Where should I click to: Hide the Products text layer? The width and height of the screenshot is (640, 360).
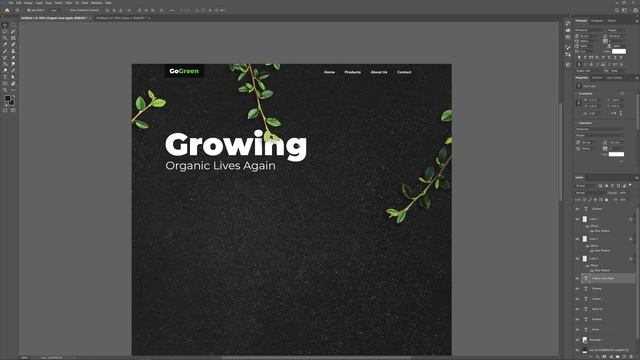click(577, 319)
